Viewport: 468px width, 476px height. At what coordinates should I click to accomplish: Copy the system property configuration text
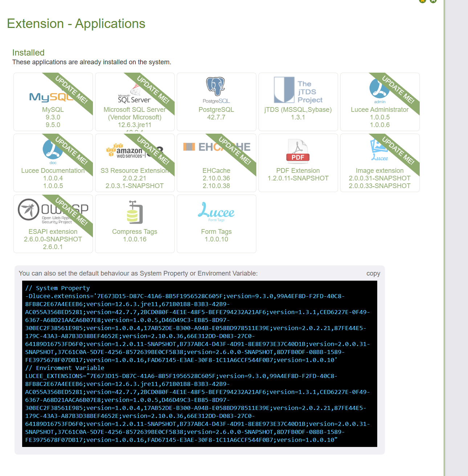[373, 273]
